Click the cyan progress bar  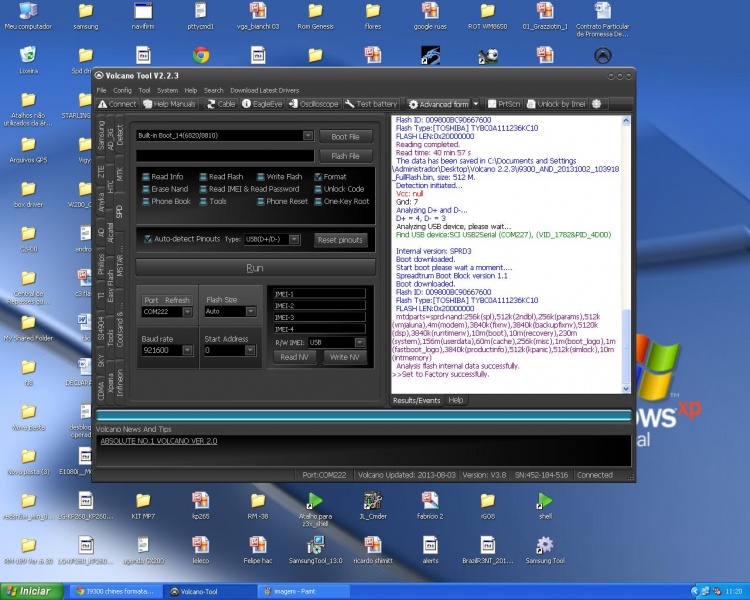[x=364, y=416]
